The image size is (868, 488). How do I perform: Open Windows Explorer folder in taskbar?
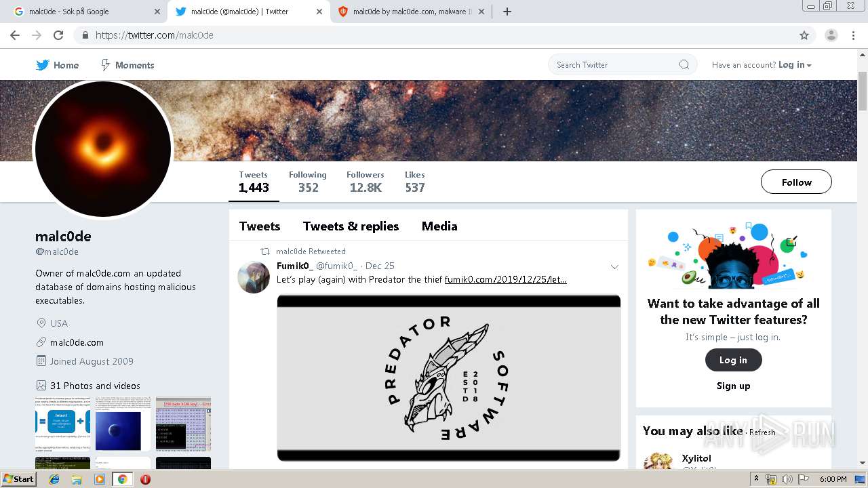point(77,479)
